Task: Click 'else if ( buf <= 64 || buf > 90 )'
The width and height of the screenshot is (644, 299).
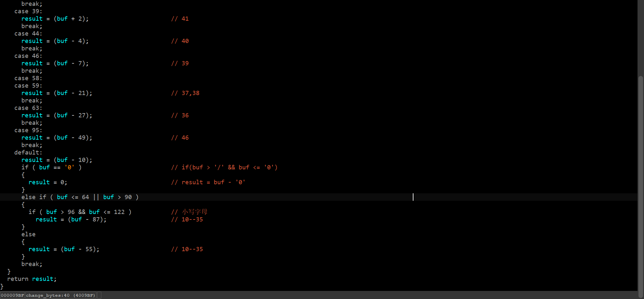Action: tap(80, 197)
